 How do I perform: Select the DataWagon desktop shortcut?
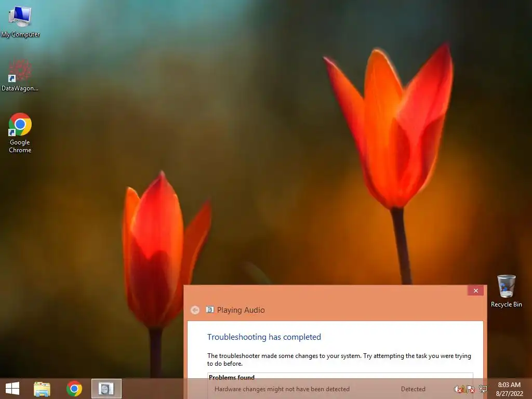[x=20, y=75]
